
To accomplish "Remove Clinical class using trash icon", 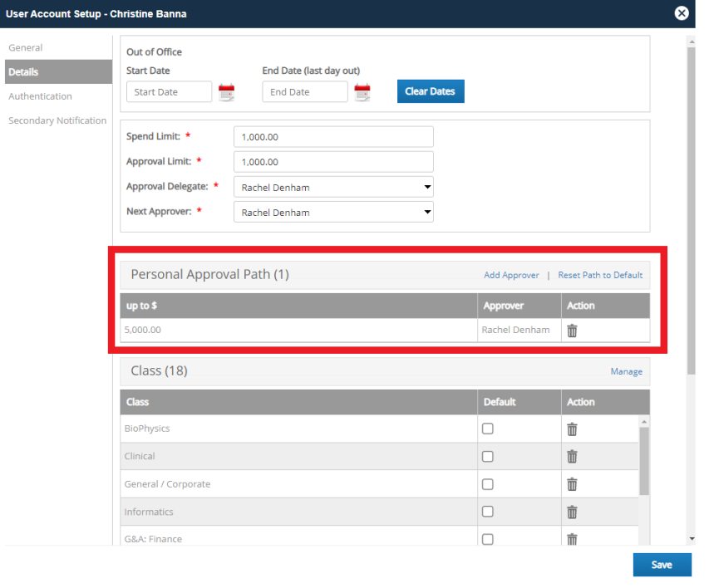I will (x=572, y=457).
